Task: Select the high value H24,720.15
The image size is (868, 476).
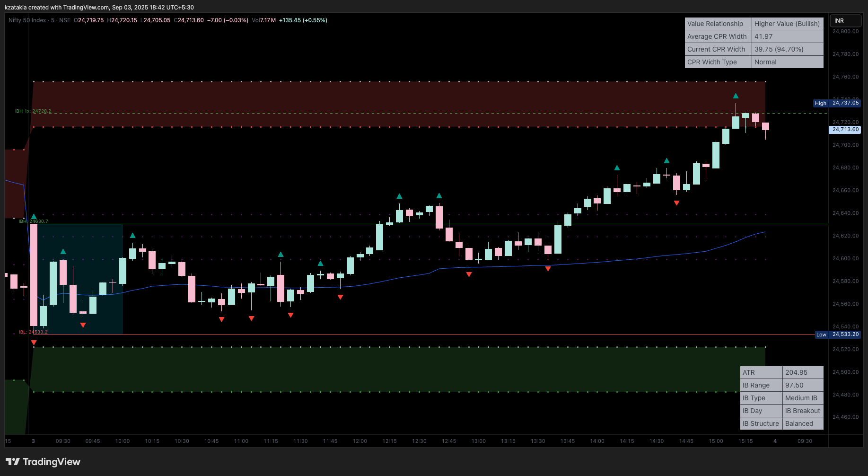Action: click(x=122, y=20)
